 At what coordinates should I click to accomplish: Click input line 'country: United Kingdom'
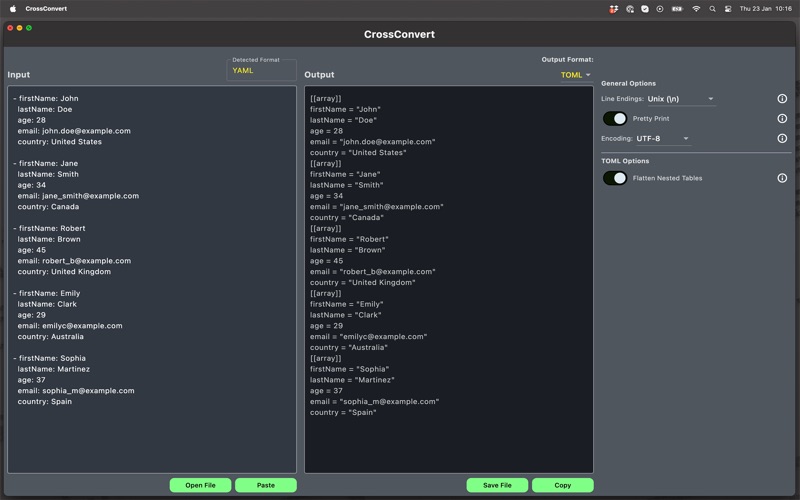64,272
